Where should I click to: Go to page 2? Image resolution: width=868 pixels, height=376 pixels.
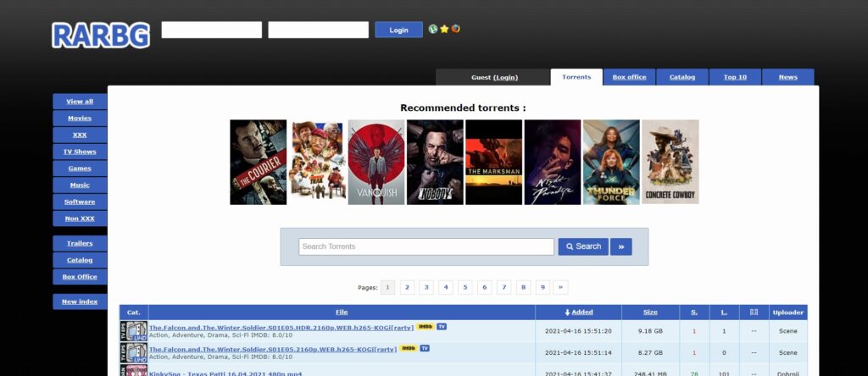tap(407, 288)
